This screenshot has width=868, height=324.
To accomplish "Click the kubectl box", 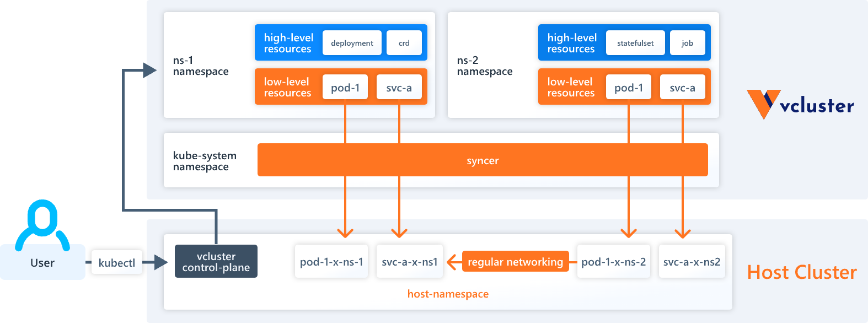I will 116,263.
